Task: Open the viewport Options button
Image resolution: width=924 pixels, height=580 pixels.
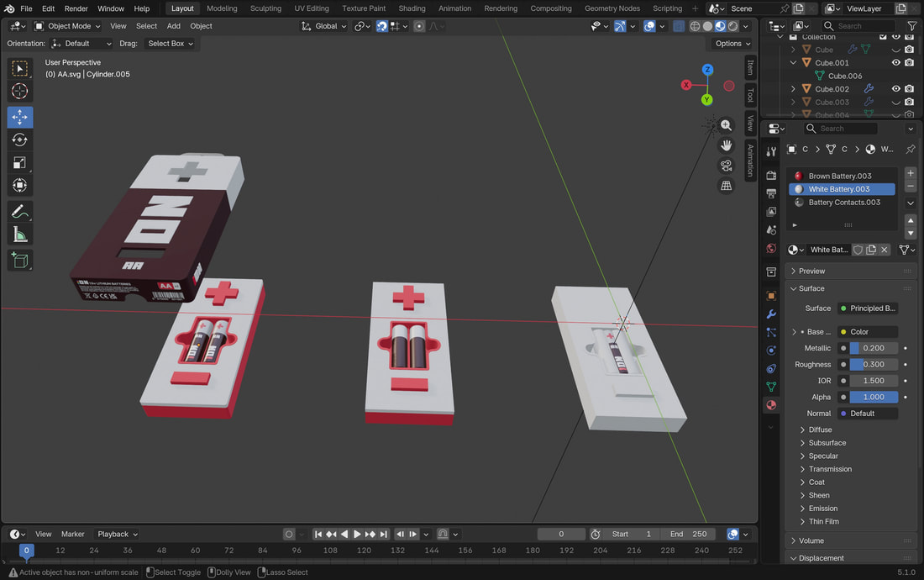Action: [732, 44]
